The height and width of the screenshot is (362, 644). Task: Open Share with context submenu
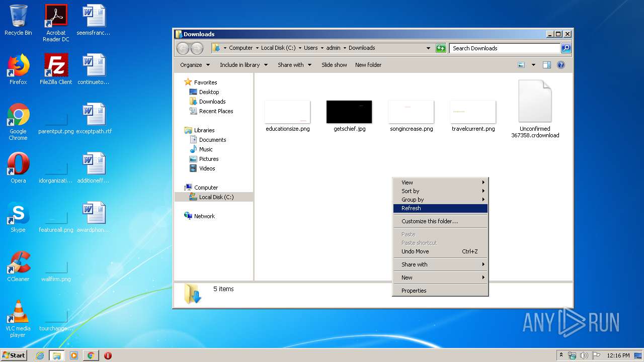click(x=440, y=264)
